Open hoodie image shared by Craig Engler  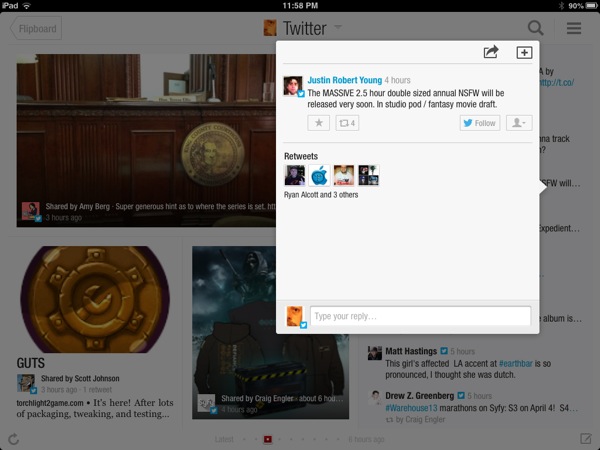(x=270, y=332)
